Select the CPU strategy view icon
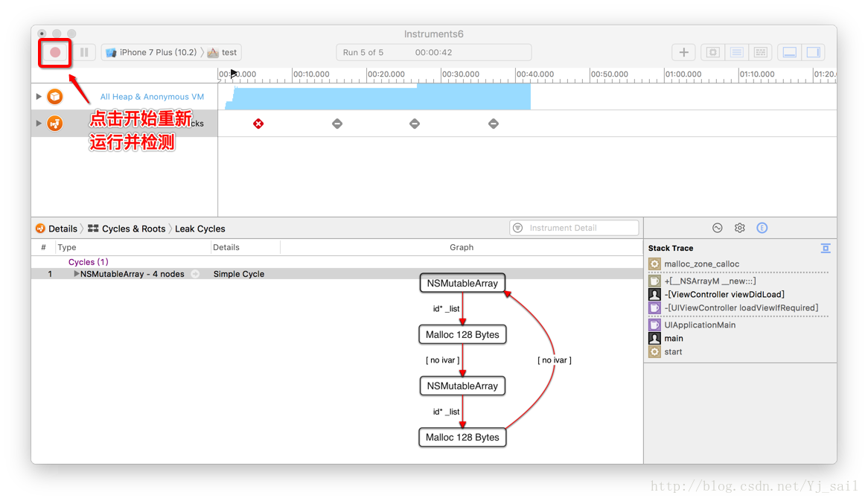 click(x=712, y=52)
